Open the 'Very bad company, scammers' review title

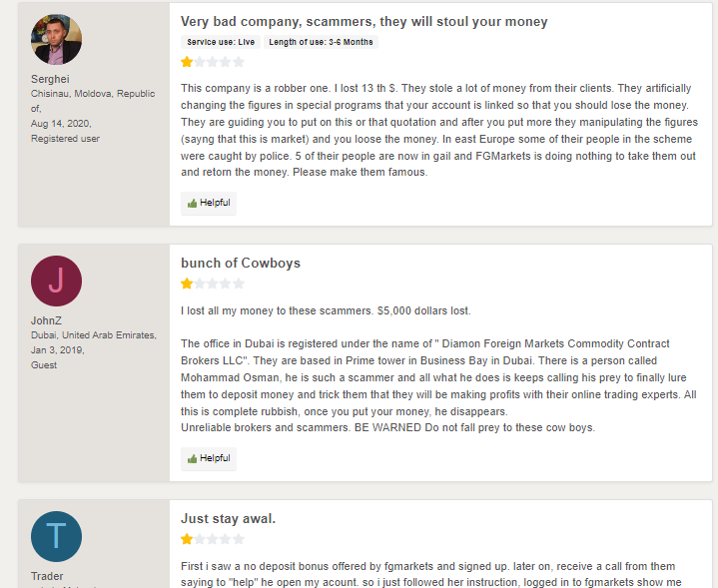pos(363,21)
